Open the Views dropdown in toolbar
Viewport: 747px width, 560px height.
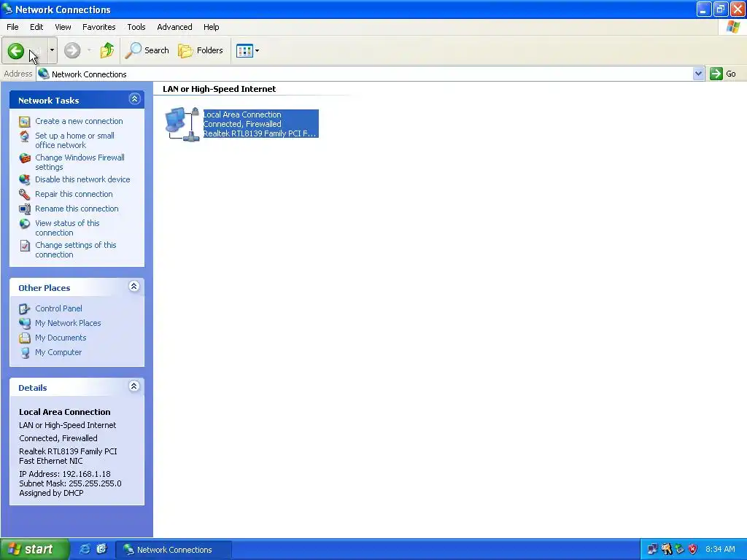[x=248, y=50]
